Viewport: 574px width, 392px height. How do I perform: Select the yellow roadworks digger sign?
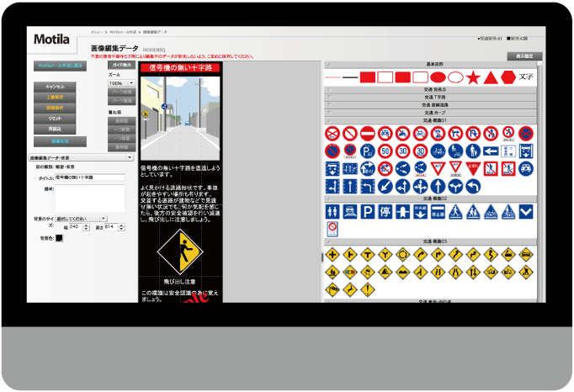(526, 272)
